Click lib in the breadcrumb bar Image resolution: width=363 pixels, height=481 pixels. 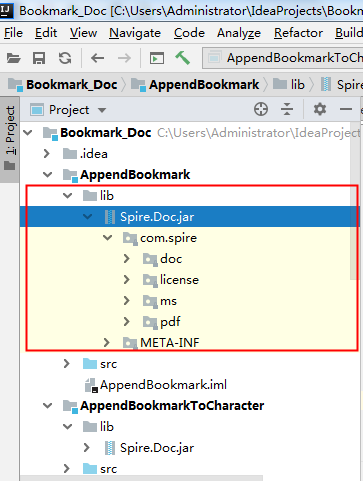click(x=289, y=85)
